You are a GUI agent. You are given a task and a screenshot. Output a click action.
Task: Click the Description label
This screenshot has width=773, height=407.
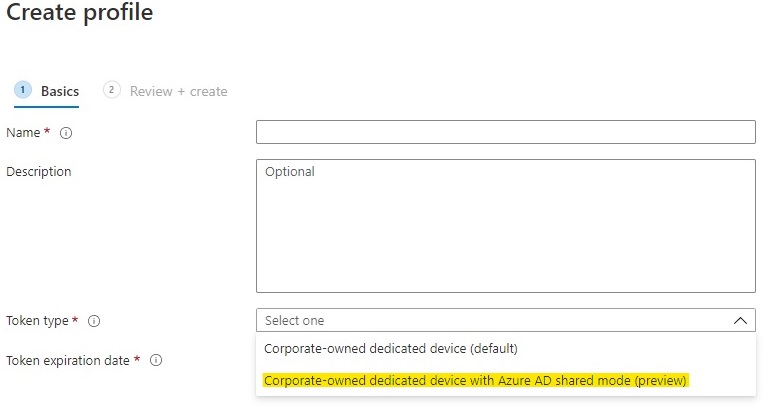(39, 171)
